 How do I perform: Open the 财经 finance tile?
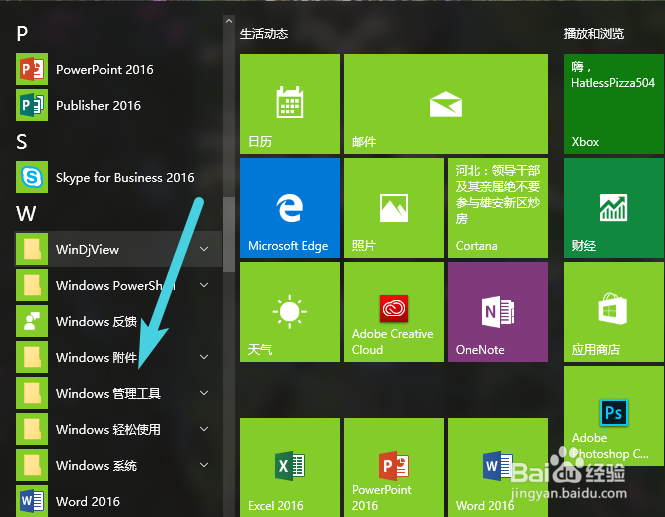coord(614,208)
